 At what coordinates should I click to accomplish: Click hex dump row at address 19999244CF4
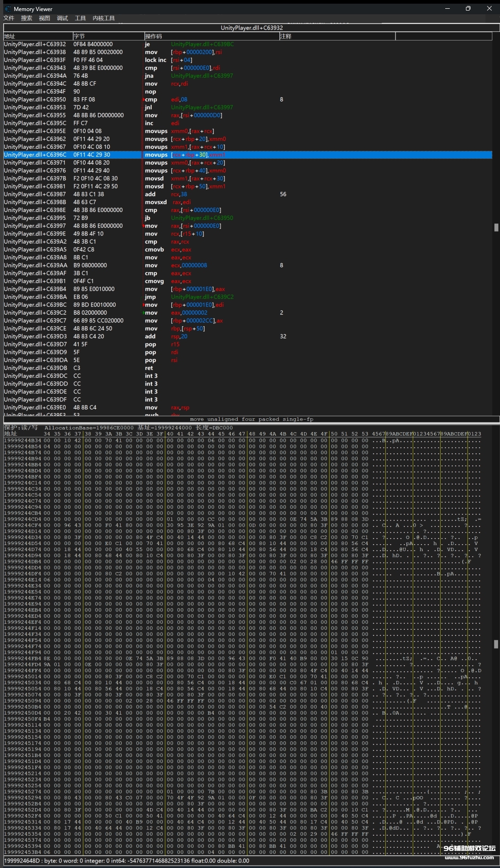(184, 525)
